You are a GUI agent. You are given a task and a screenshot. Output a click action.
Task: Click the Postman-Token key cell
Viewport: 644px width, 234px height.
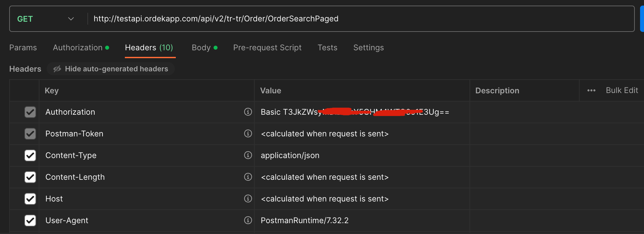click(147, 134)
